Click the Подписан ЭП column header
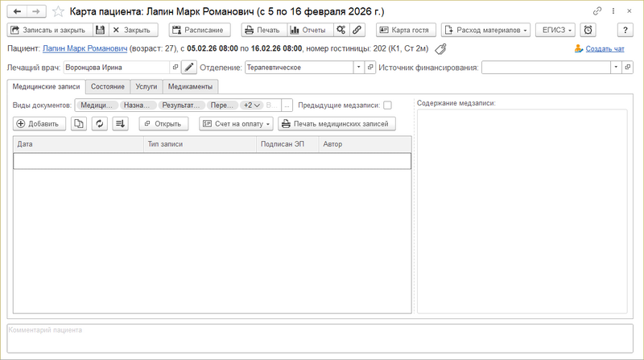 pos(287,144)
